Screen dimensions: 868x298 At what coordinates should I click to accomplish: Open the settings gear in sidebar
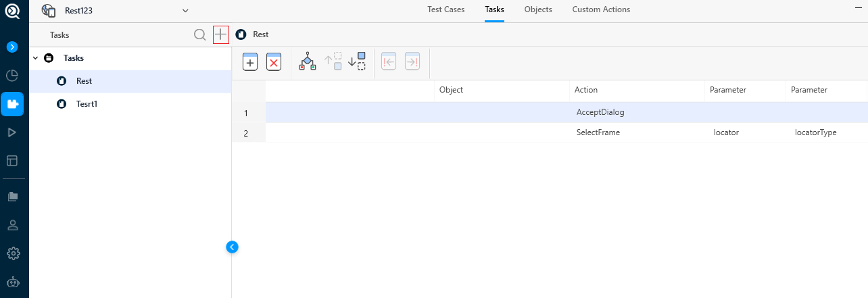coord(12,253)
